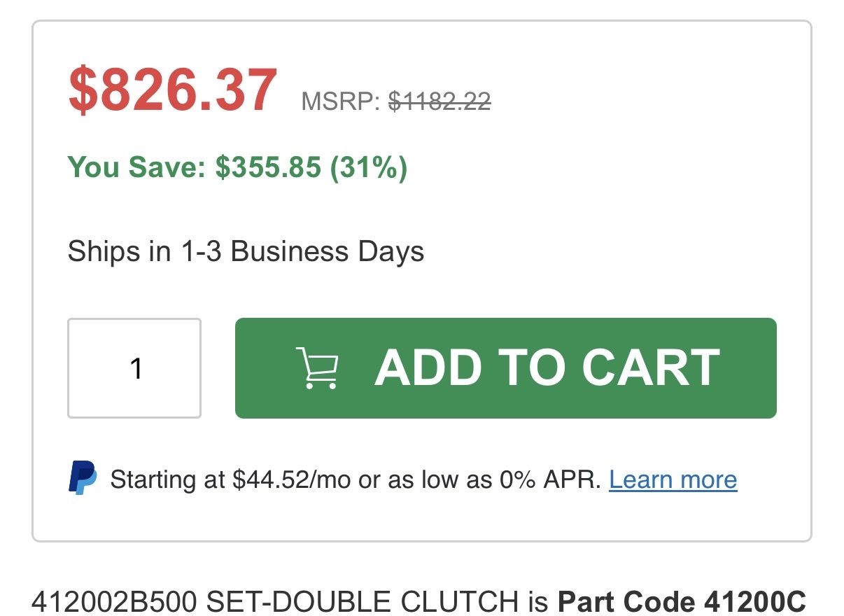Image resolution: width=844 pixels, height=616 pixels.
Task: Select the crossed-out $1182.22 price
Action: coord(439,102)
